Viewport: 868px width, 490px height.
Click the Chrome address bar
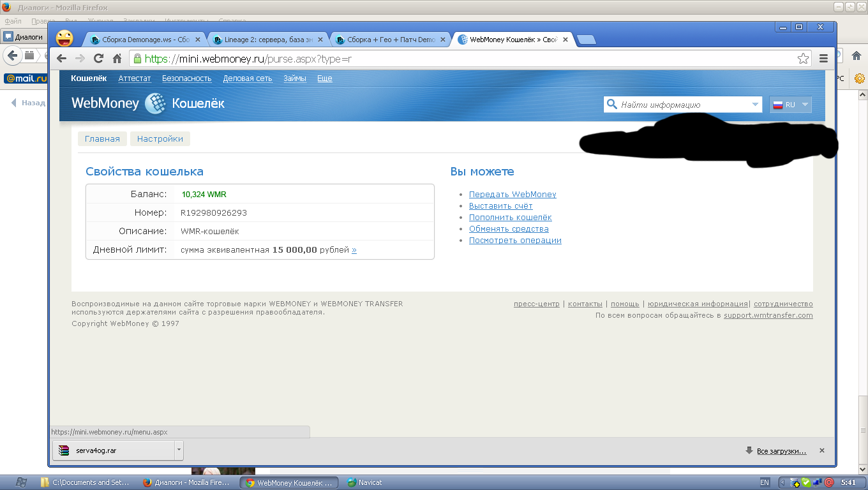[x=469, y=59]
